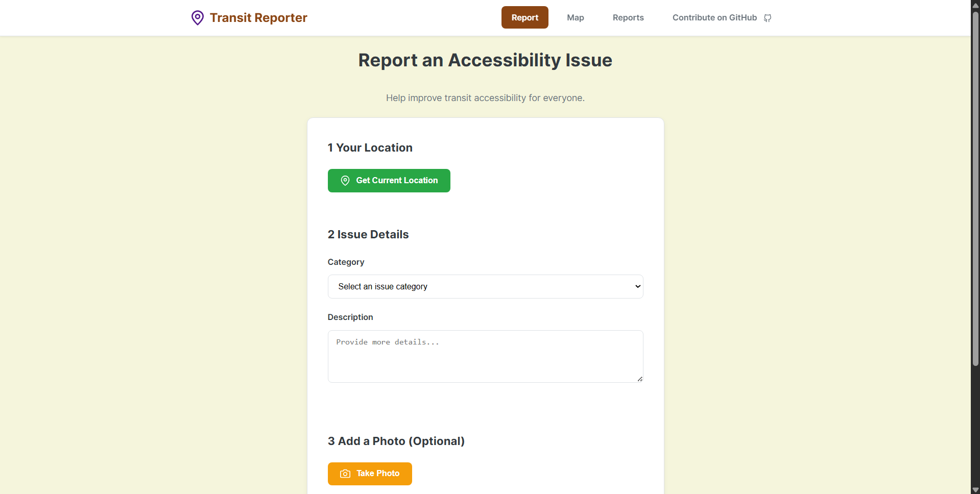Click the "3 Add a Photo (Optional)" heading
The image size is (980, 494).
(x=396, y=441)
